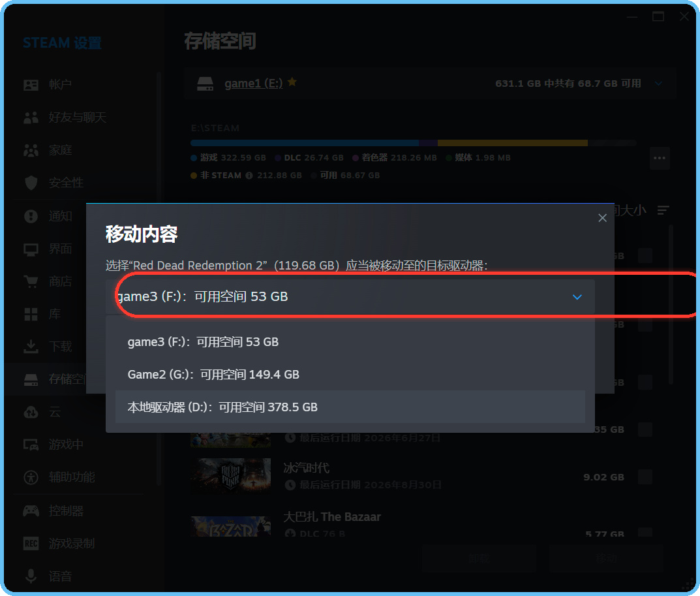
Task: Click the 帐户 ID card icon
Action: coord(31,84)
